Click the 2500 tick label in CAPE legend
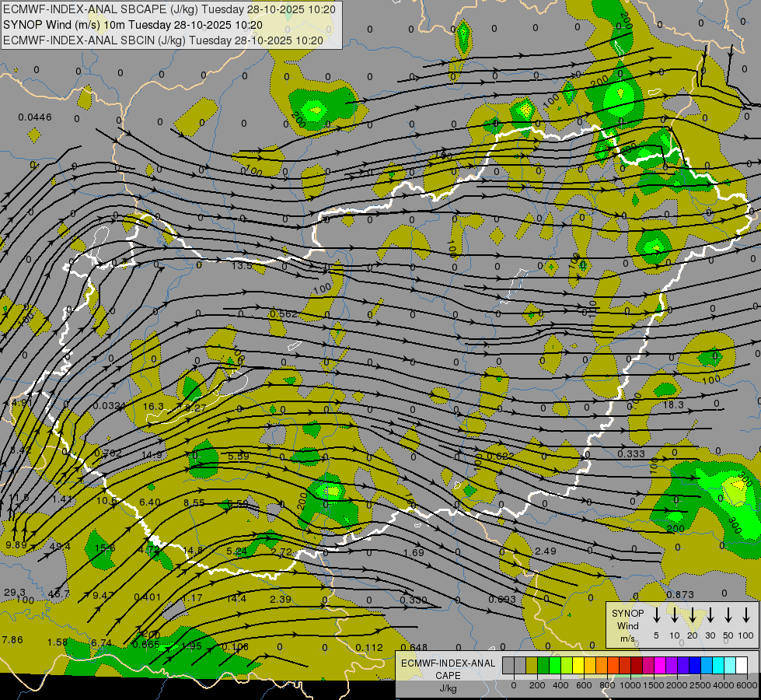 [x=700, y=685]
